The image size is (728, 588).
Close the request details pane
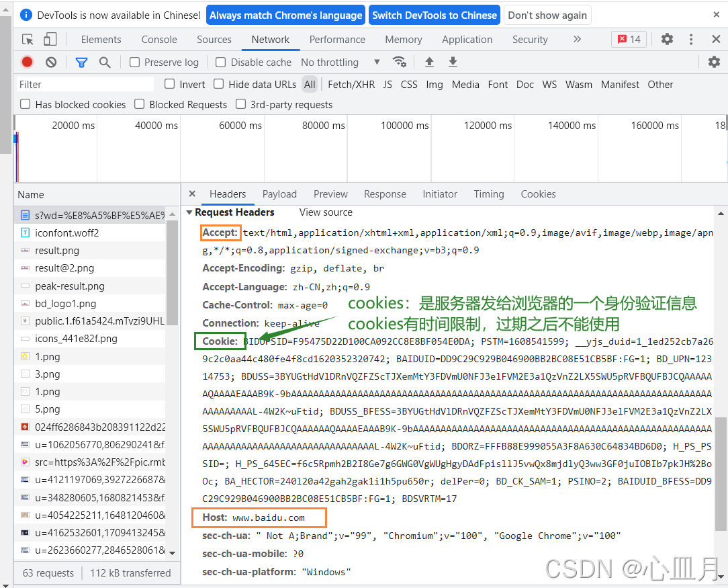coord(192,194)
